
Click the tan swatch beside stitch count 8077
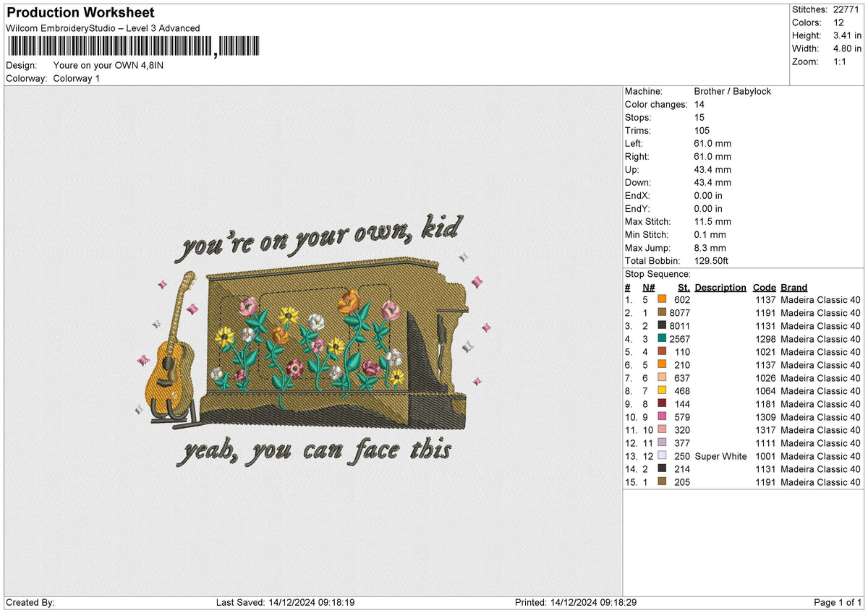coord(662,313)
